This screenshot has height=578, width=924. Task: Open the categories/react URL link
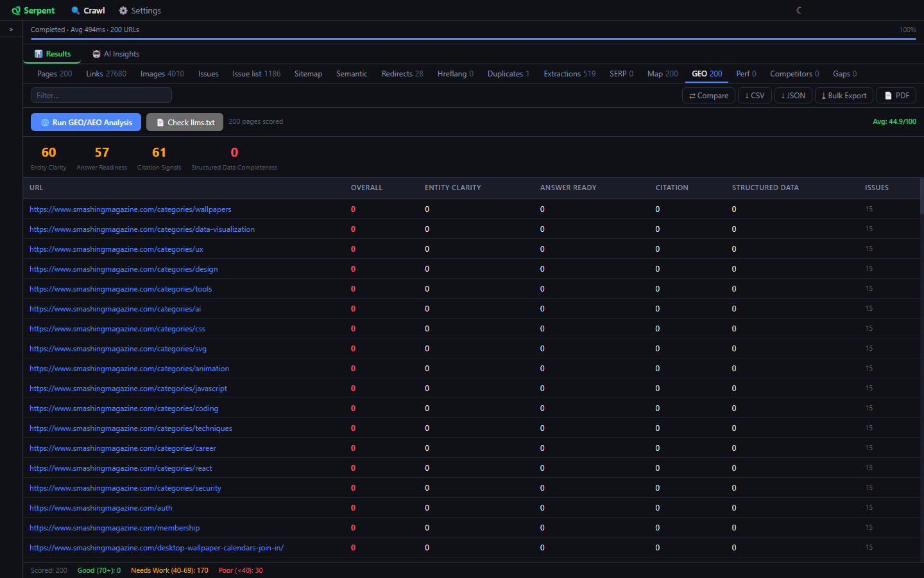click(121, 468)
